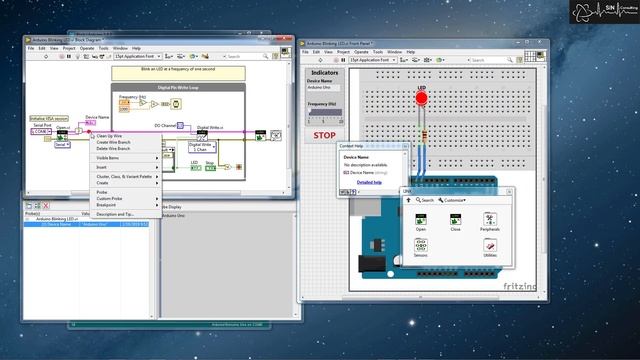Click Pause button in Front Panel toolbar
Viewport: 640px width, 360px height.
343,60
